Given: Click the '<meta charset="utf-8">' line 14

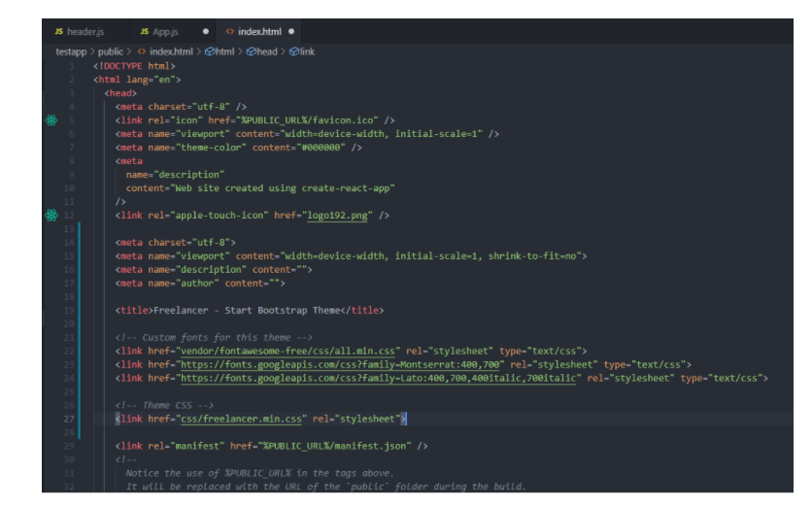Looking at the screenshot, I should pos(175,243).
